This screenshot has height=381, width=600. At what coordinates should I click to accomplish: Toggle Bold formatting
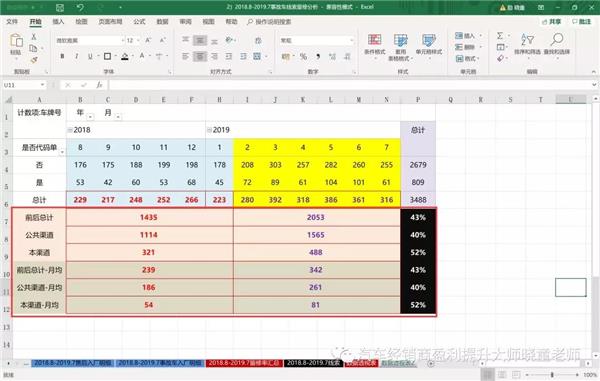pos(62,57)
